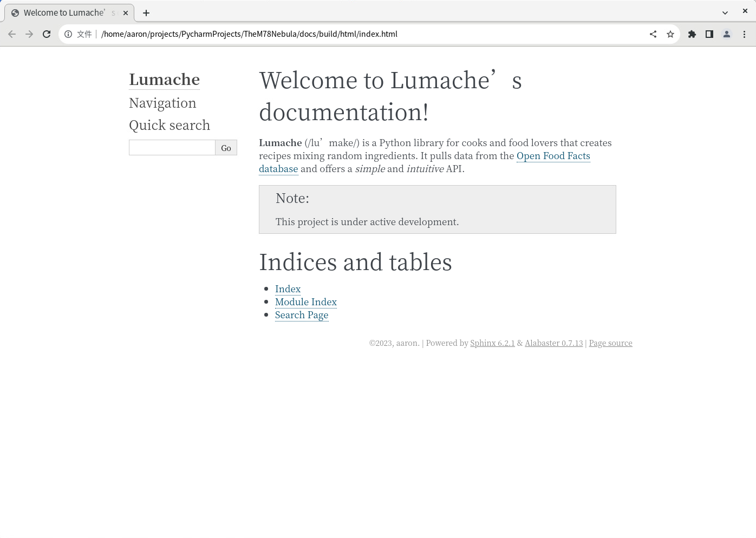Close the browser window
Image resolution: width=756 pixels, height=538 pixels.
click(x=745, y=11)
